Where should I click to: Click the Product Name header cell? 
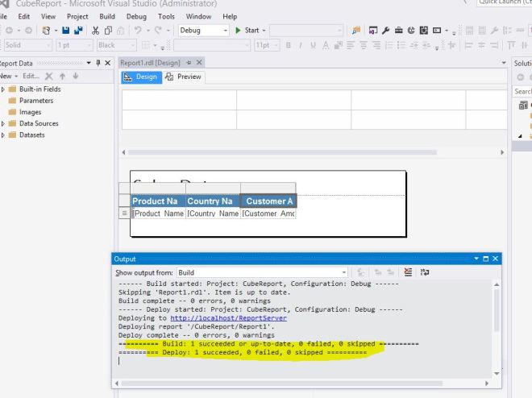click(155, 201)
